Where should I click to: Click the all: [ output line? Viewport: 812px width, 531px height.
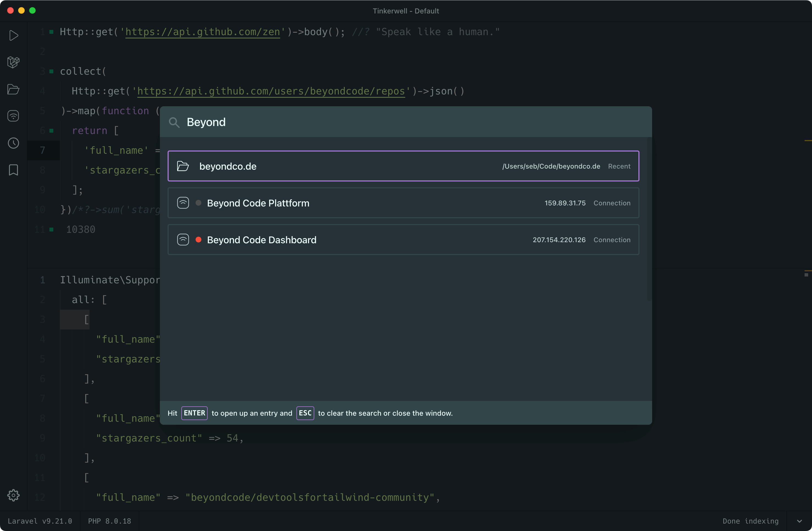(x=89, y=300)
